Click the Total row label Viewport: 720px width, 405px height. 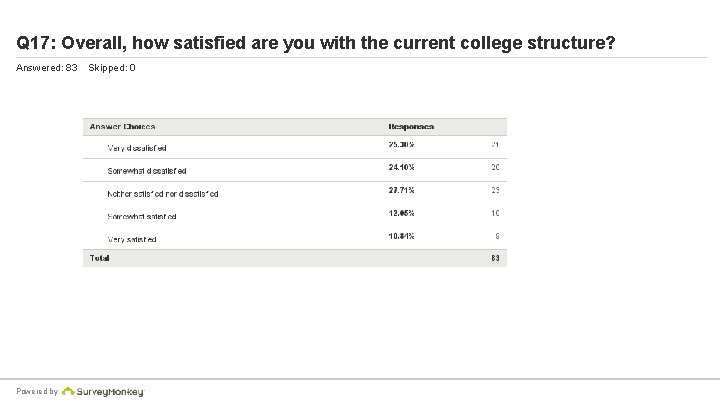99,258
